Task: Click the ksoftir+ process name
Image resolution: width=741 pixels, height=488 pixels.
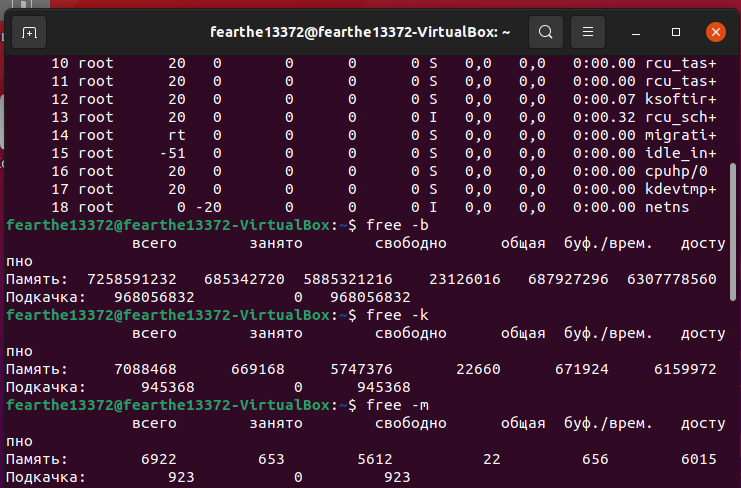Action: [x=681, y=99]
